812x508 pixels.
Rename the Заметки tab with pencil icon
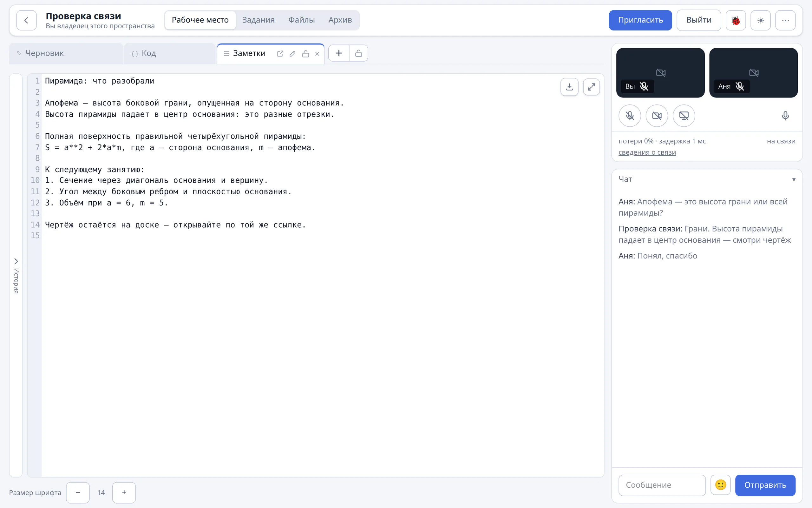pyautogui.click(x=292, y=53)
